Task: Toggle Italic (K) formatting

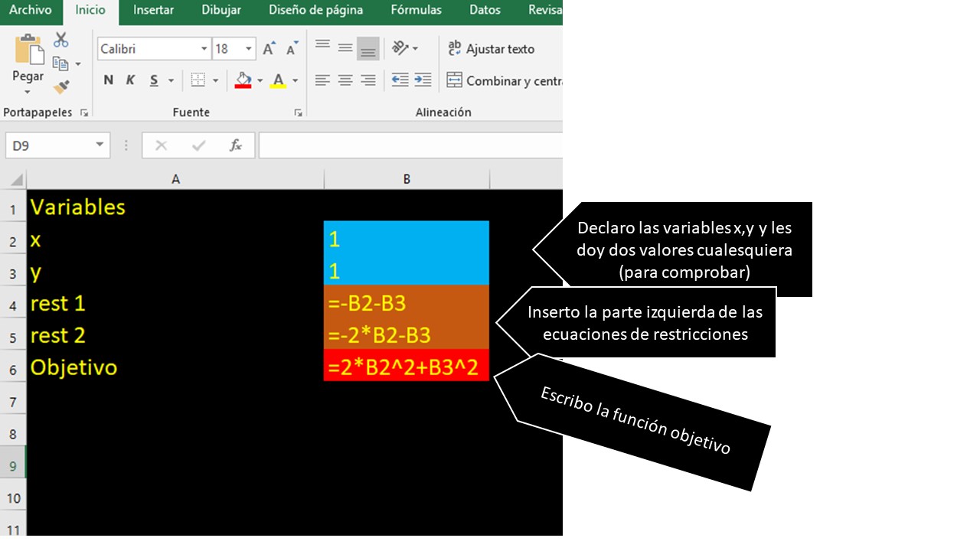Action: (x=131, y=80)
